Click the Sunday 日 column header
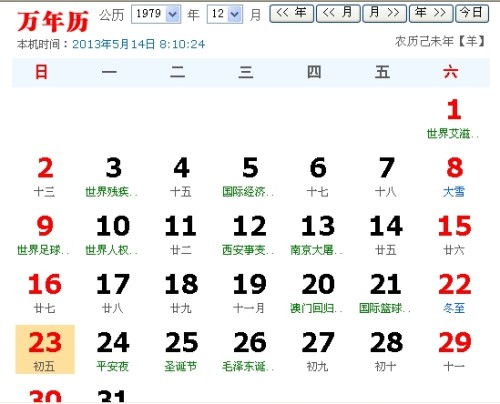This screenshot has height=404, width=500. coord(41,72)
